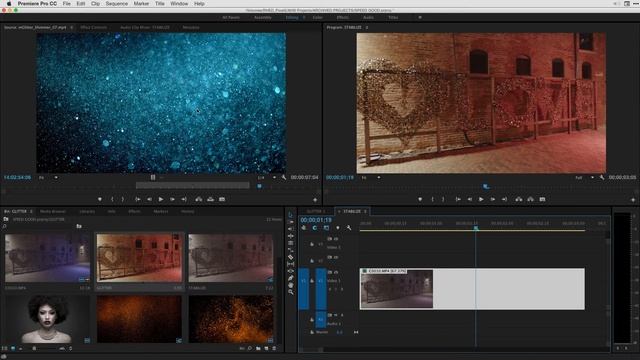Select the Track Select Forward tool
Screen dimensions: 640x360
click(290, 222)
